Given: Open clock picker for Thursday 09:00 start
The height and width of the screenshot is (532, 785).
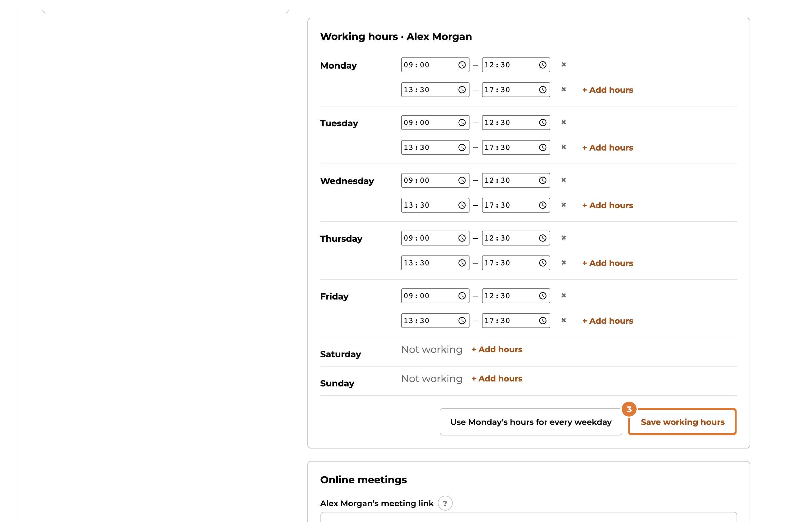Looking at the screenshot, I should 462,238.
